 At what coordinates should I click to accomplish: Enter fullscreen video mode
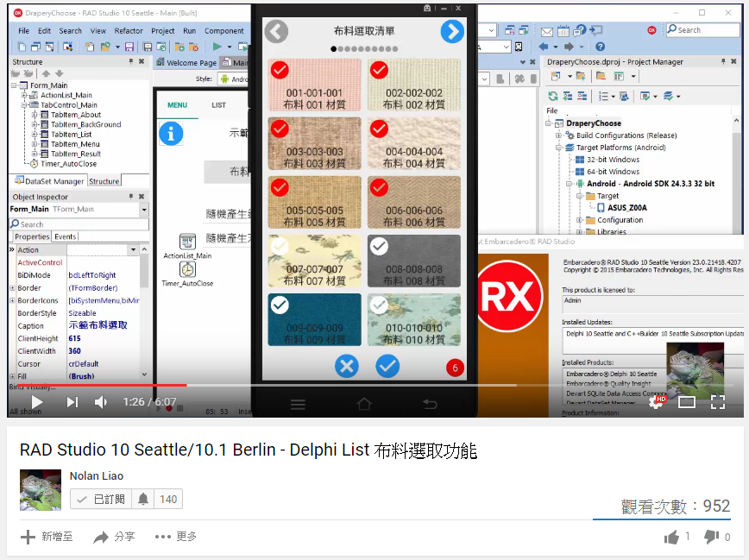[x=718, y=402]
